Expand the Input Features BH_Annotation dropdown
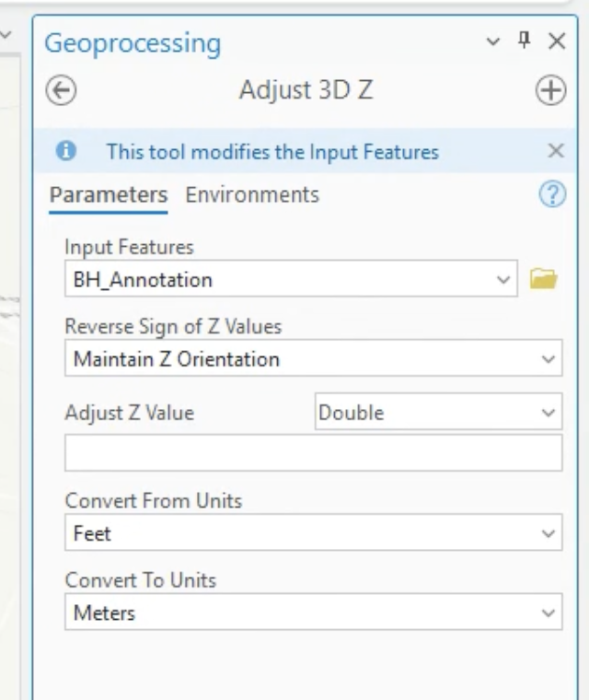The height and width of the screenshot is (700, 589). [503, 279]
